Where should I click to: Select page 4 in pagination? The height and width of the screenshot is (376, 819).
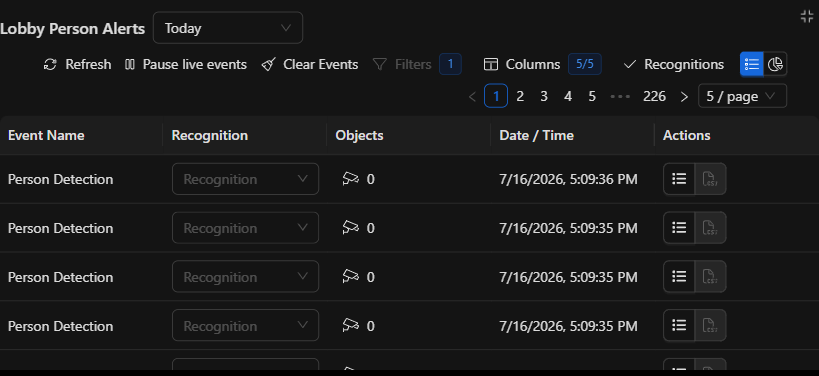tap(568, 97)
